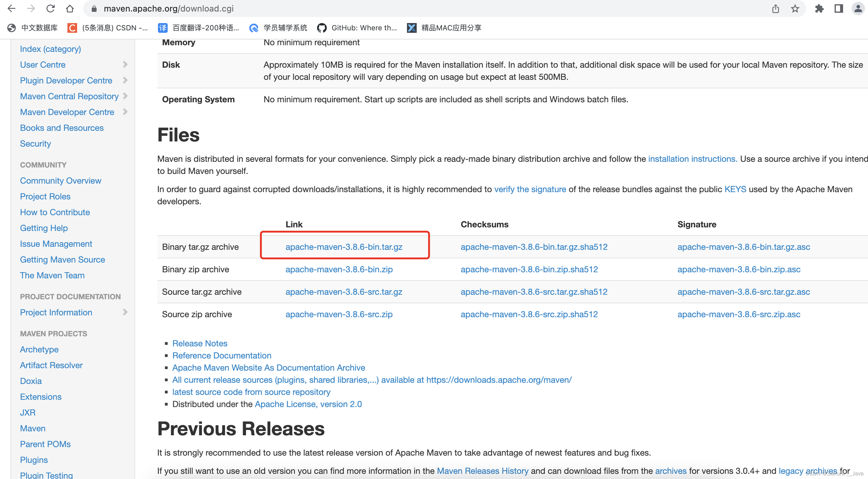Bookmark this page using the star icon
Image resolution: width=868 pixels, height=479 pixels.
[795, 8]
